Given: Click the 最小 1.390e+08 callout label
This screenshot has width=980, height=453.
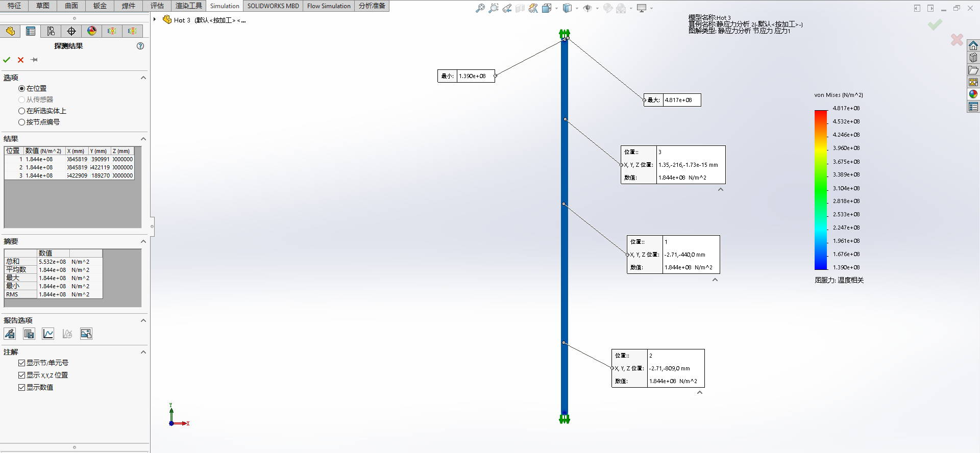Looking at the screenshot, I should click(466, 76).
